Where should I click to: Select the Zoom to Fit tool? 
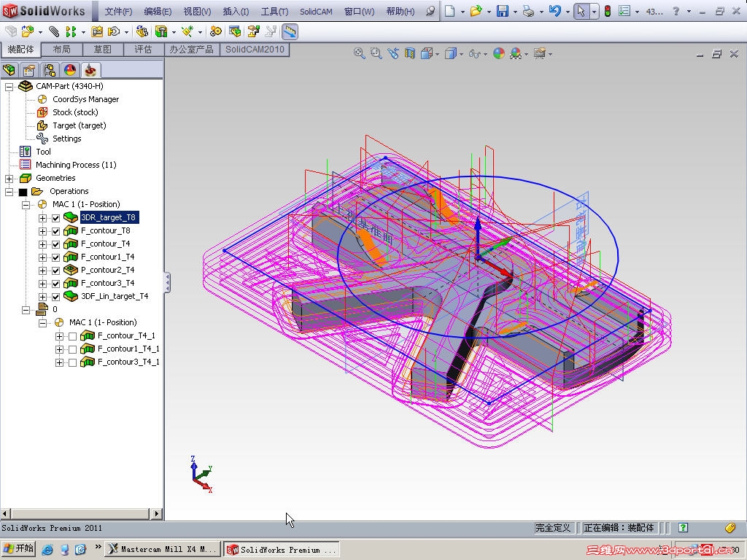click(358, 53)
